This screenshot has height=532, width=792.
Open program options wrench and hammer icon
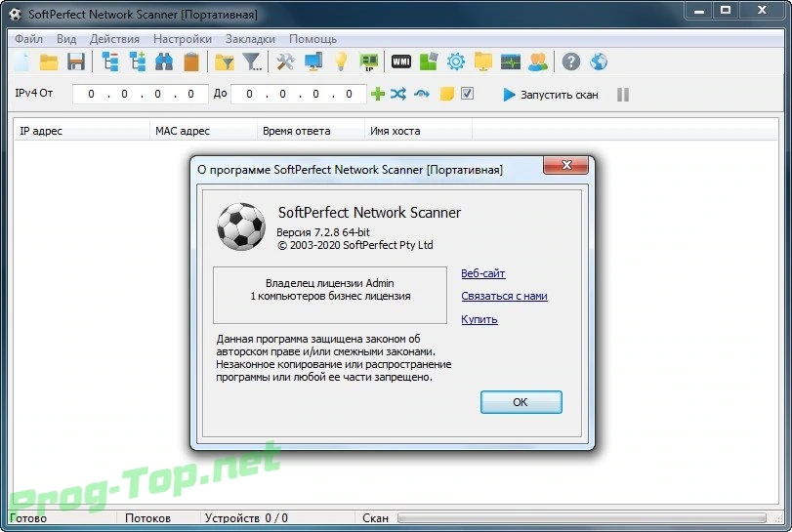285,62
